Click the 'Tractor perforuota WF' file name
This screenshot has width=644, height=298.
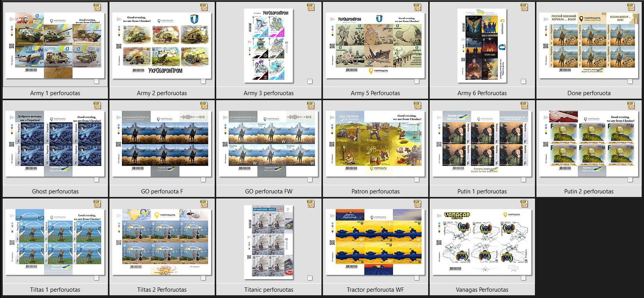click(375, 290)
